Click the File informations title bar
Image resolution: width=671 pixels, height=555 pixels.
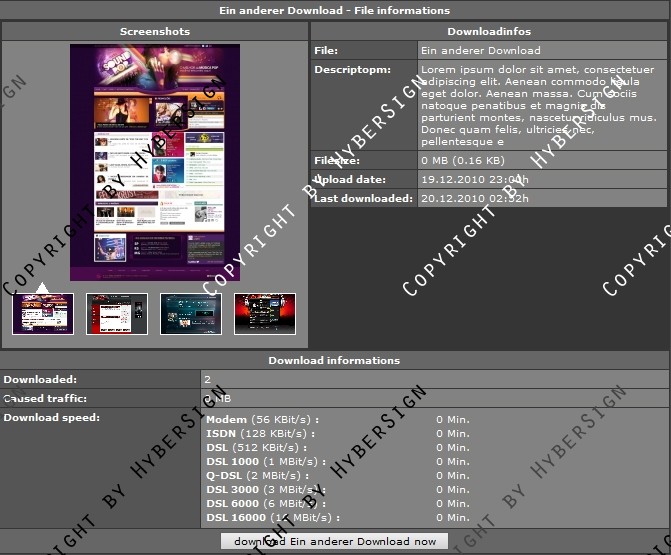point(334,10)
